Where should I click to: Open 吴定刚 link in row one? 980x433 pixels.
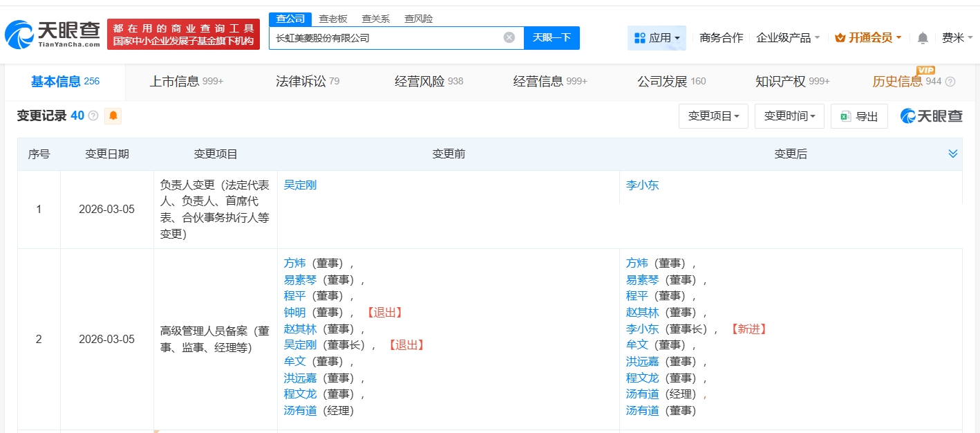[300, 185]
